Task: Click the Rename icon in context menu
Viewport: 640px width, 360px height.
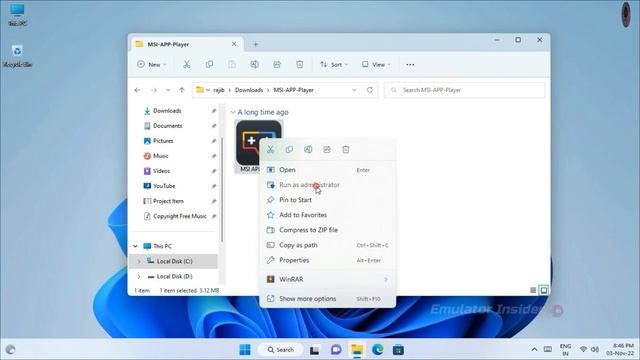Action: pos(308,149)
